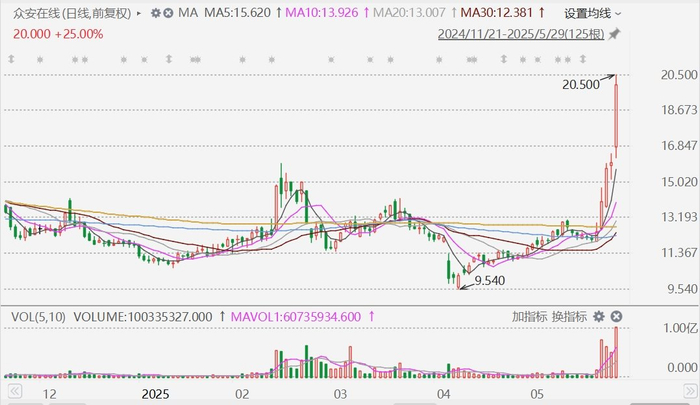Image resolution: width=700 pixels, height=405 pixels.
Task: Open volume indicator settings gear
Action: pyautogui.click(x=599, y=317)
